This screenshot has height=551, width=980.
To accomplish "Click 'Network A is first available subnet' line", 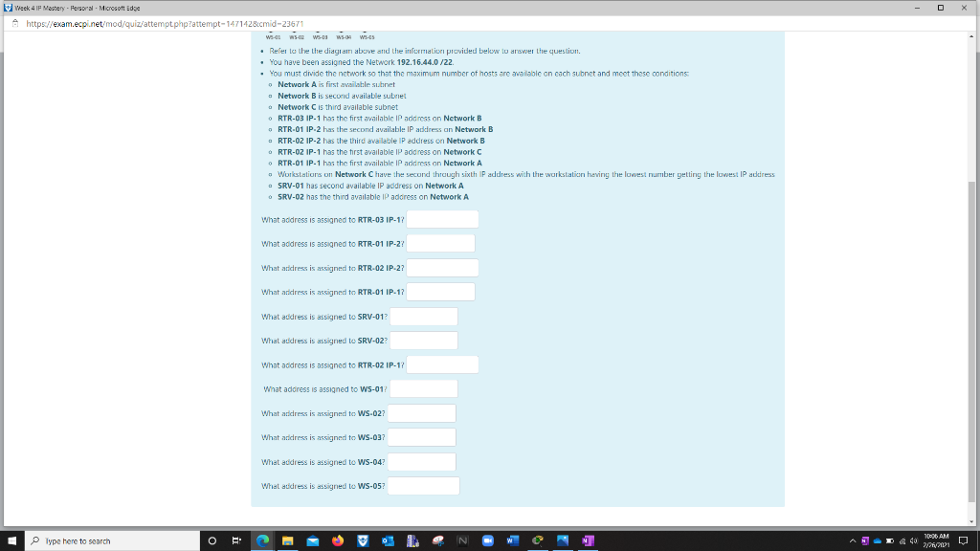I will tap(336, 84).
